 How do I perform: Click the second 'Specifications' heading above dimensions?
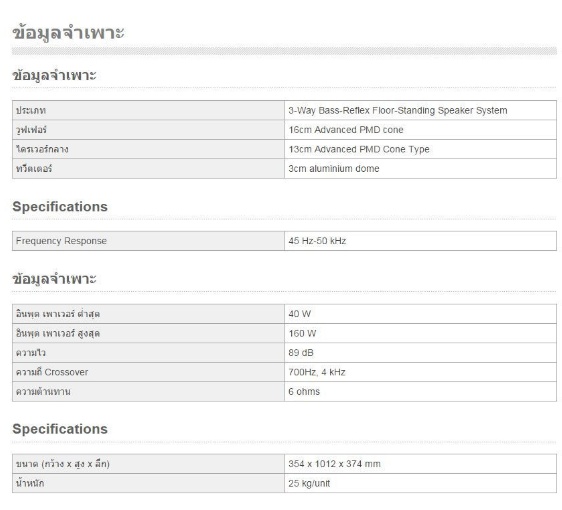(60, 429)
